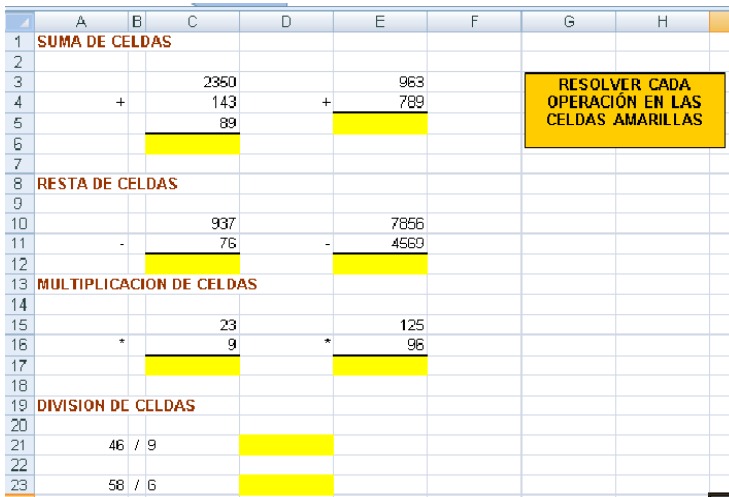Viewport: 729px width, 497px height.
Task: Select row 6 header
Action: click(17, 144)
